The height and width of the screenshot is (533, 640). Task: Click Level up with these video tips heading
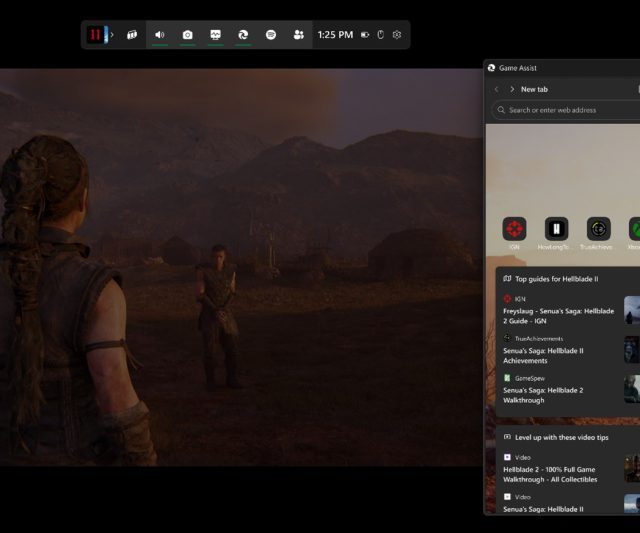tap(562, 438)
